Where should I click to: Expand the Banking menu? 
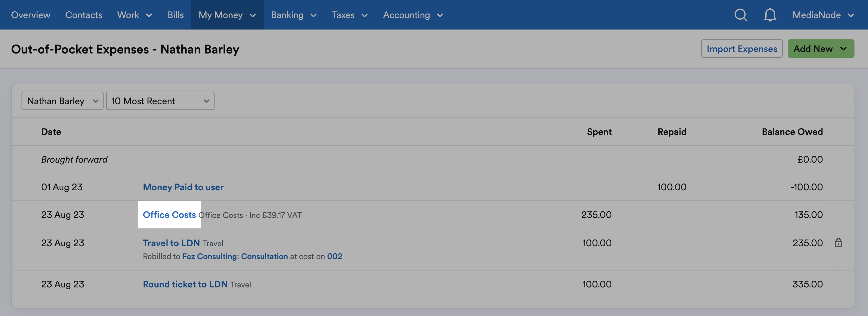pyautogui.click(x=294, y=15)
